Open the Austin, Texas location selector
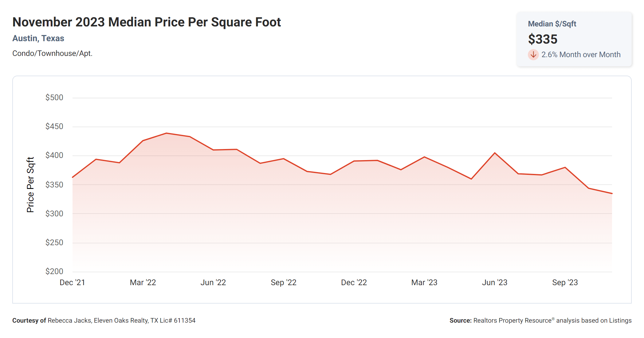 38,38
